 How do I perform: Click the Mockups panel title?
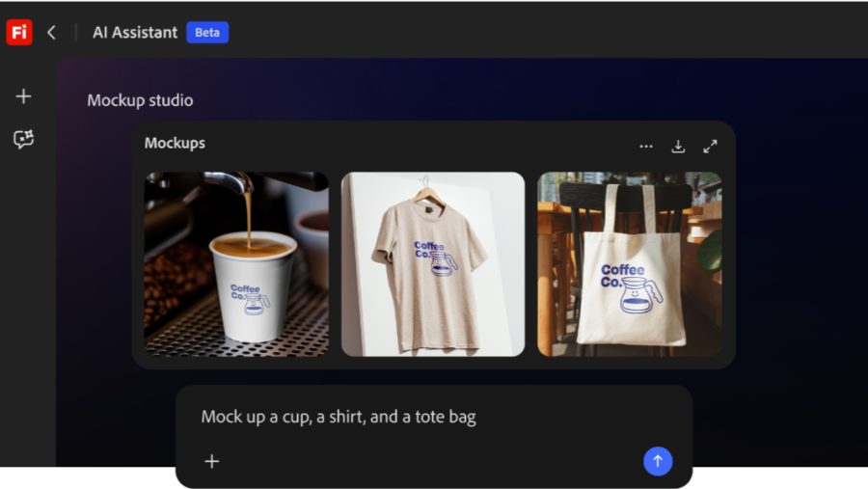tap(175, 143)
